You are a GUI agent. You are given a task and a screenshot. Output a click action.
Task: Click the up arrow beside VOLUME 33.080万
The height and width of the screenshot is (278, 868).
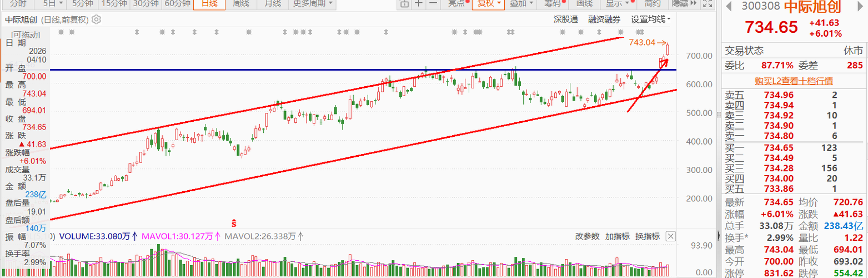click(x=135, y=236)
